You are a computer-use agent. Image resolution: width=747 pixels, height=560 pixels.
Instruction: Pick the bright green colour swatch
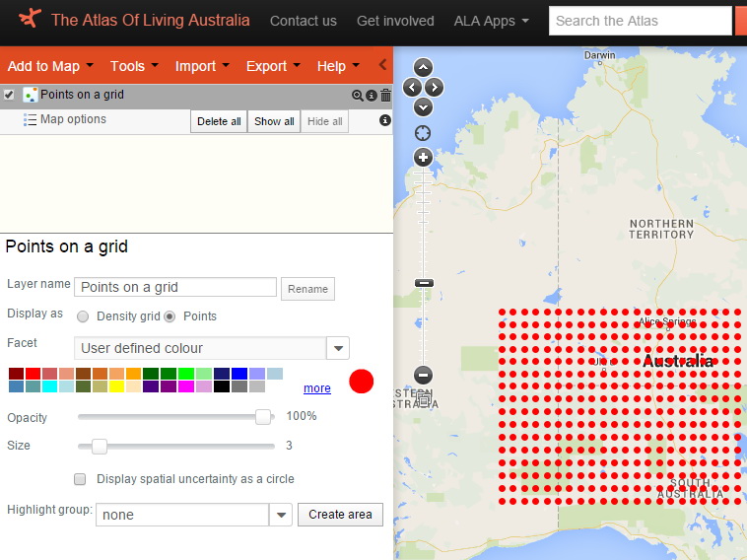(x=186, y=374)
